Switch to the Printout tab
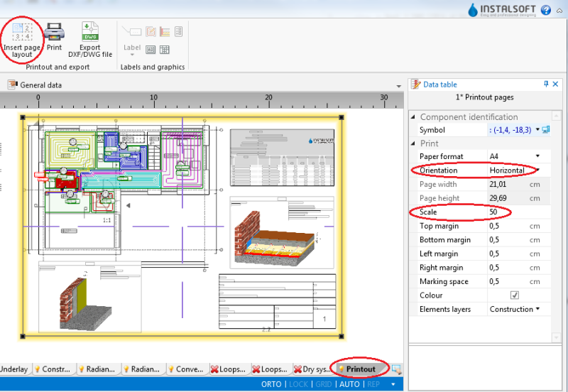This screenshot has height=392, width=568. (x=359, y=369)
